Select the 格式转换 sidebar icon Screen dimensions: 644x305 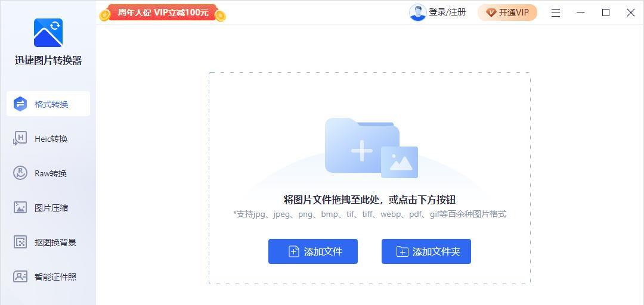(x=20, y=104)
